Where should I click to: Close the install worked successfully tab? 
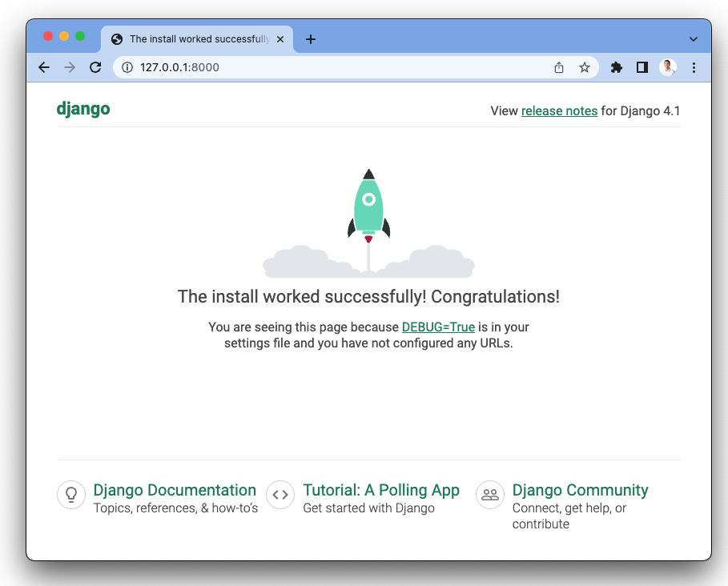click(x=280, y=39)
